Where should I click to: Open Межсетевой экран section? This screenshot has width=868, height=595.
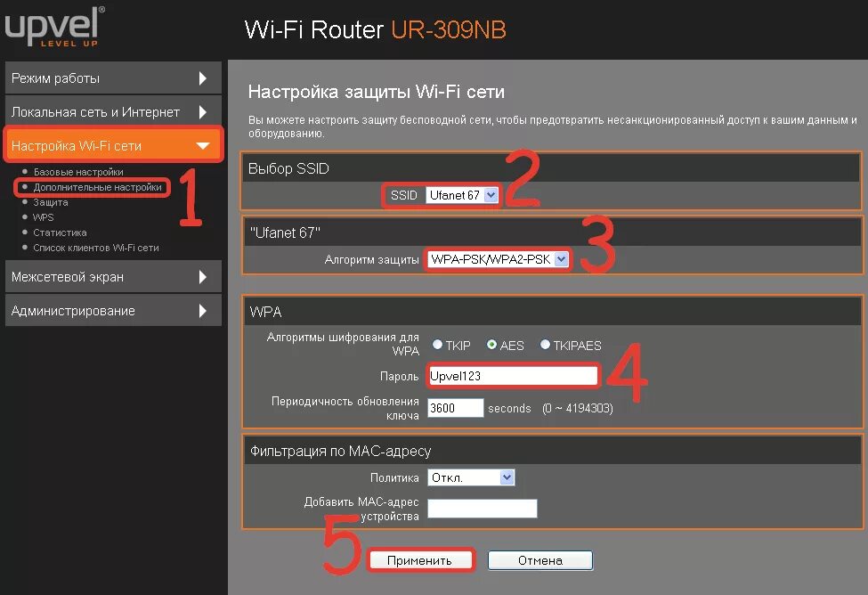[113, 277]
